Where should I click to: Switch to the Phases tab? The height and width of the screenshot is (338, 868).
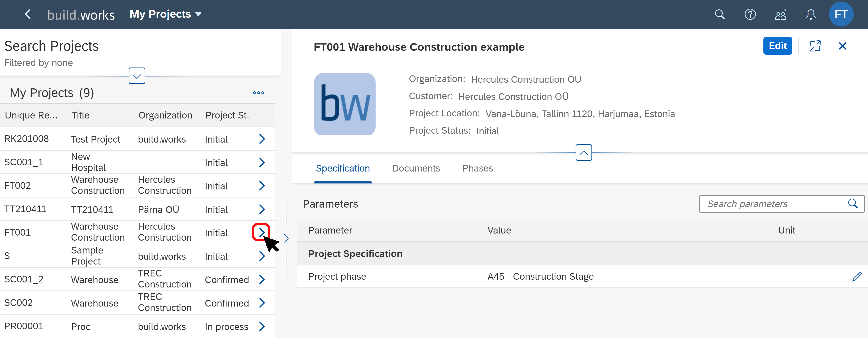(477, 168)
